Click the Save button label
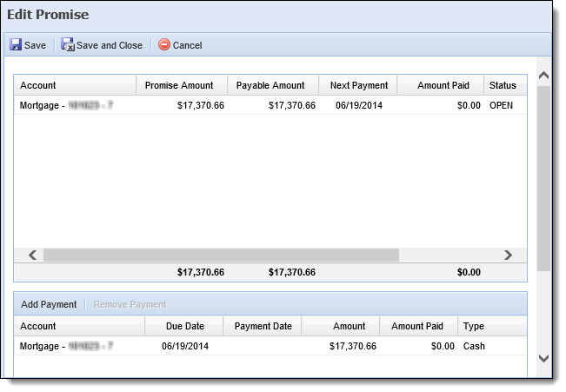The height and width of the screenshot is (392, 566). point(35,45)
